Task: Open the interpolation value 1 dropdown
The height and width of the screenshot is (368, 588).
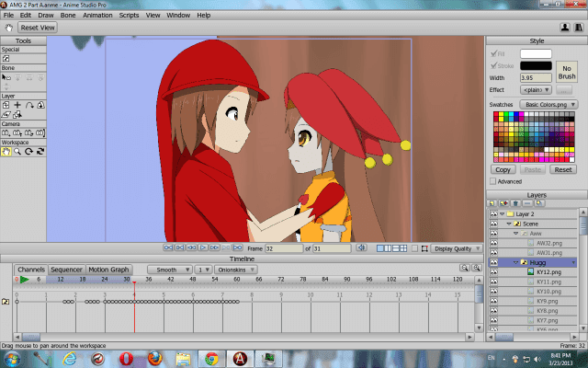Action: (x=203, y=270)
